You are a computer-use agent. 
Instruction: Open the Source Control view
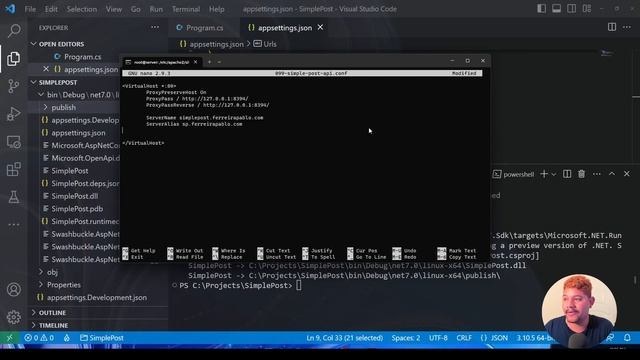point(13,86)
